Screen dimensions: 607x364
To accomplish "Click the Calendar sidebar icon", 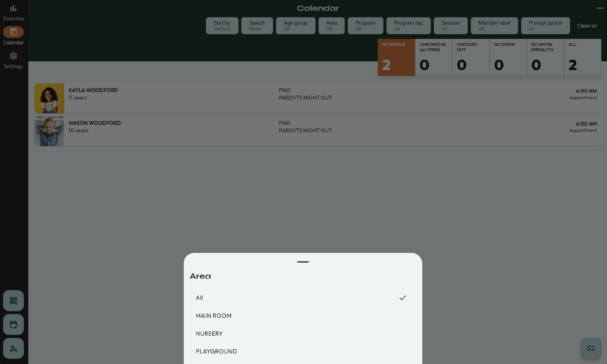I will point(13,32).
